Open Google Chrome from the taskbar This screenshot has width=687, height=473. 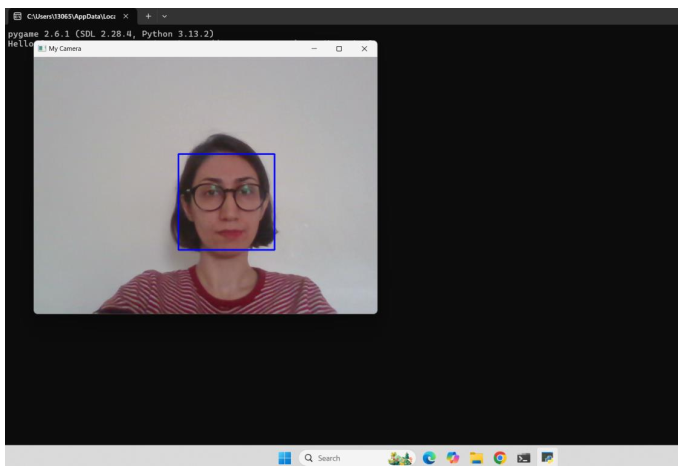pos(498,458)
